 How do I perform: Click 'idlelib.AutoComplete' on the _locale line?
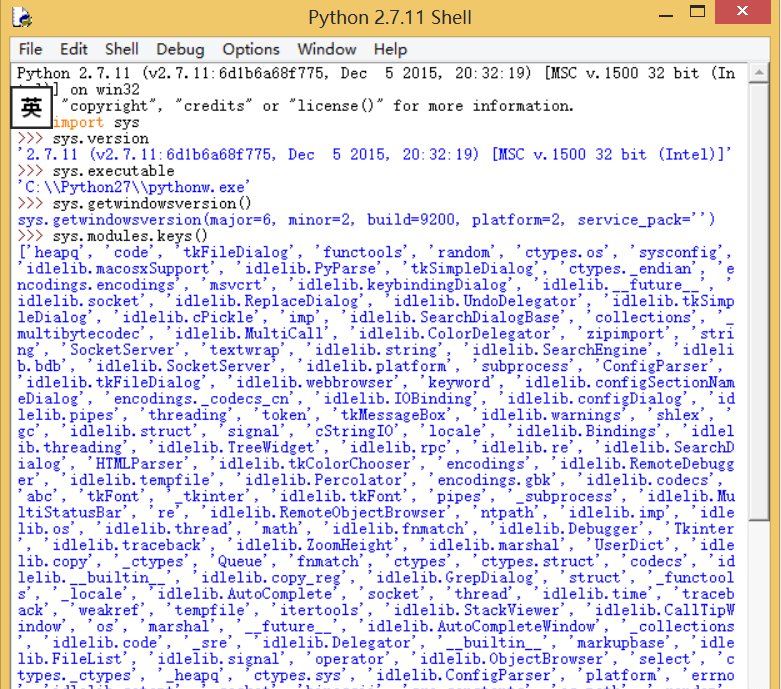[245, 594]
